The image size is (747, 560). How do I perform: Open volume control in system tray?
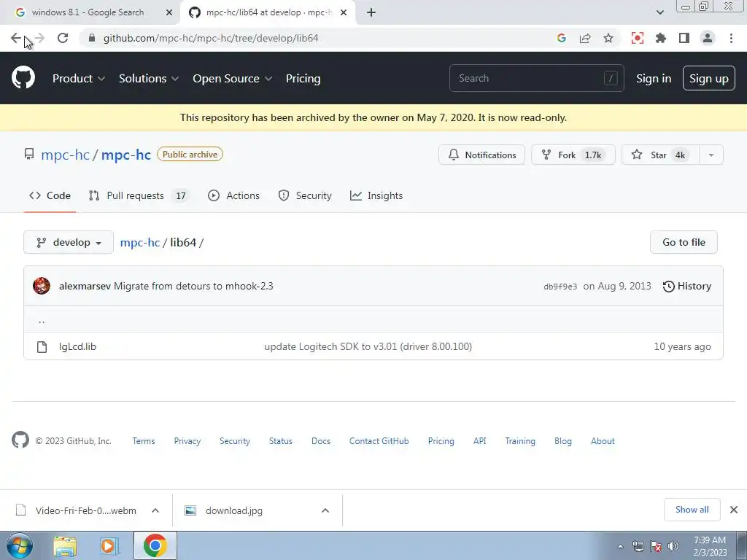tap(673, 546)
